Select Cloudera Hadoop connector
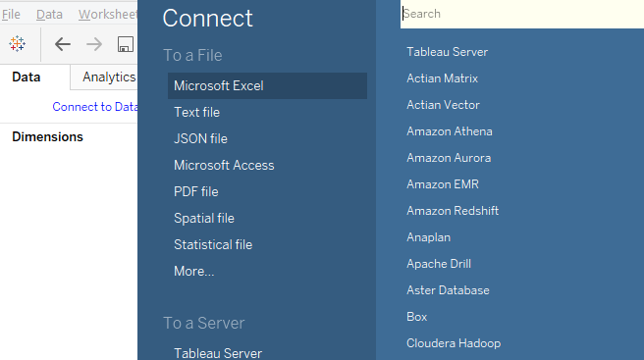The height and width of the screenshot is (360, 644). (x=454, y=343)
